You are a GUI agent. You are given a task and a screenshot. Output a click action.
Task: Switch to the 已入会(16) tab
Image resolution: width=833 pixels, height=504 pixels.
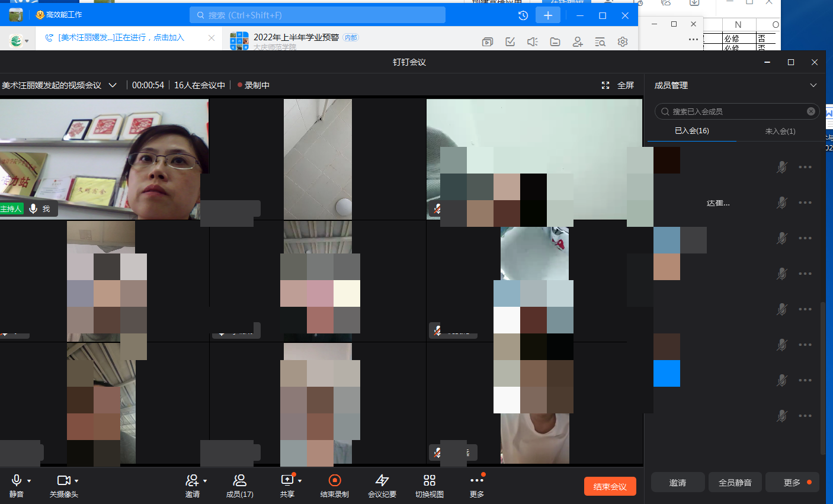click(691, 131)
